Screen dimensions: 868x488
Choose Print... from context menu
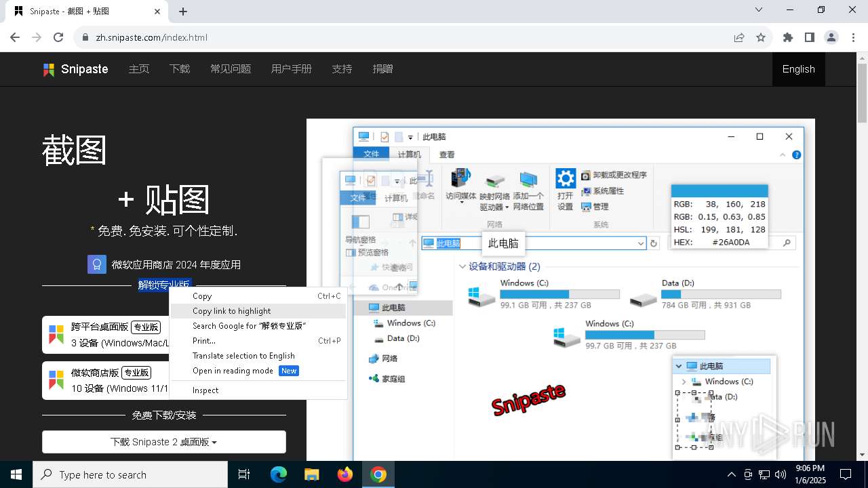(258, 340)
